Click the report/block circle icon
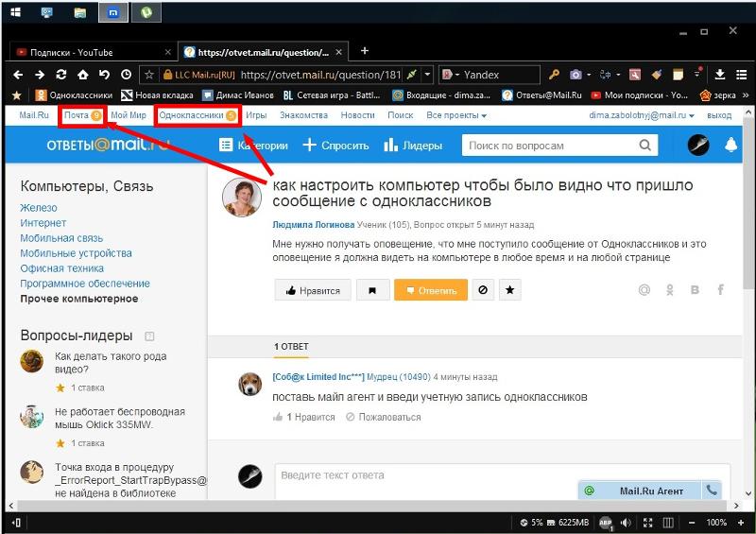This screenshot has width=756, height=534. 483,290
